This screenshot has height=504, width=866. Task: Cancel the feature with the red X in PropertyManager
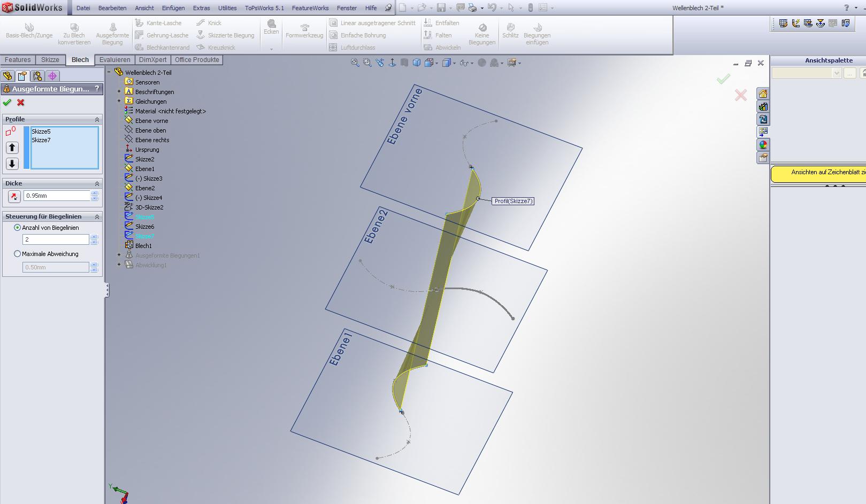(21, 103)
